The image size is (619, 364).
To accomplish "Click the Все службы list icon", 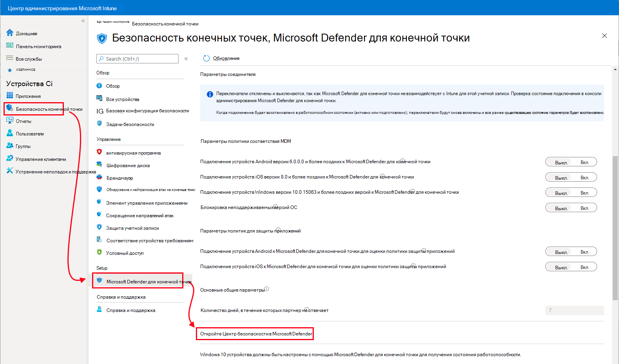I will 10,58.
